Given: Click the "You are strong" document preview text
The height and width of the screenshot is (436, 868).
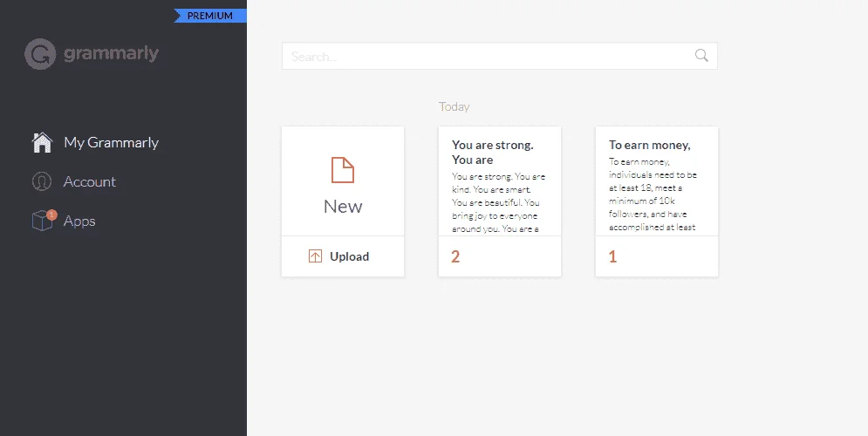Looking at the screenshot, I should (499, 202).
